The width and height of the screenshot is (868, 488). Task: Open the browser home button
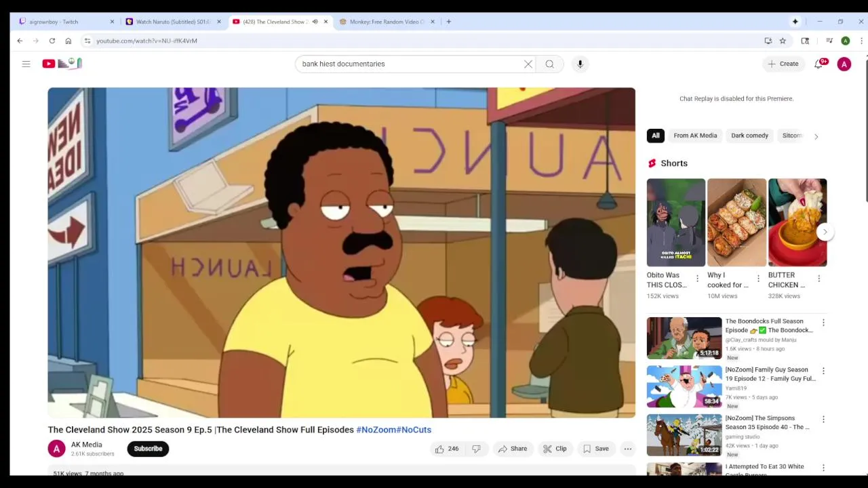(x=68, y=41)
